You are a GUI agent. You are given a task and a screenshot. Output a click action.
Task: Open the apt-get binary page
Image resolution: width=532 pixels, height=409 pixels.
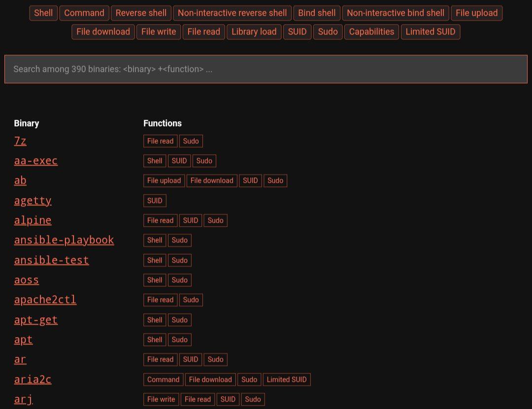35,320
